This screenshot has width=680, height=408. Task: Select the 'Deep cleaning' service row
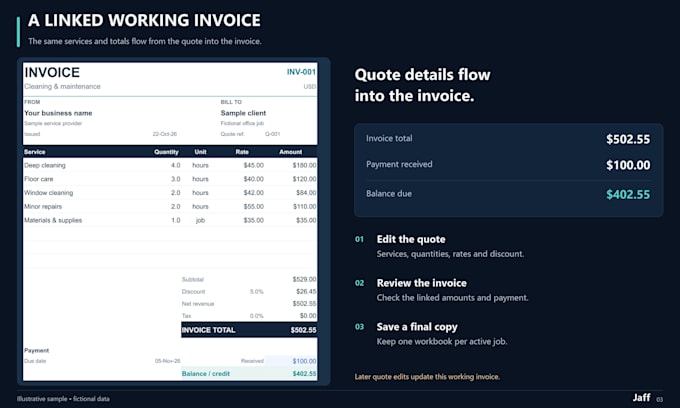click(x=170, y=165)
